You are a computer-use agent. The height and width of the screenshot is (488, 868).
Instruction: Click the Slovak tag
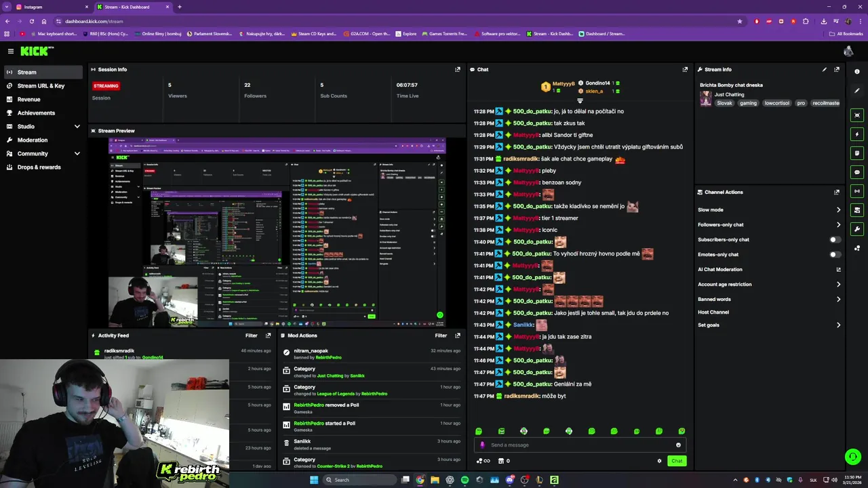pos(724,103)
